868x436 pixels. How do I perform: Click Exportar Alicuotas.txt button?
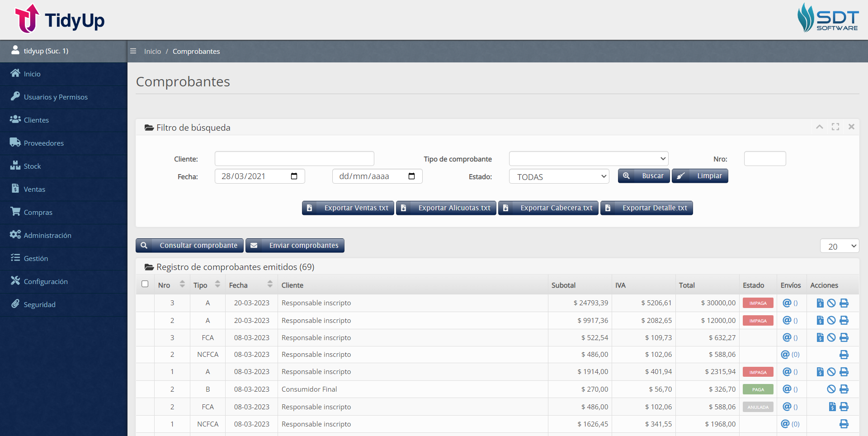(446, 208)
